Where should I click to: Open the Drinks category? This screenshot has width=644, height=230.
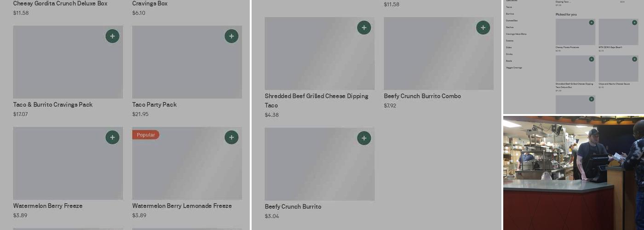pos(509,54)
